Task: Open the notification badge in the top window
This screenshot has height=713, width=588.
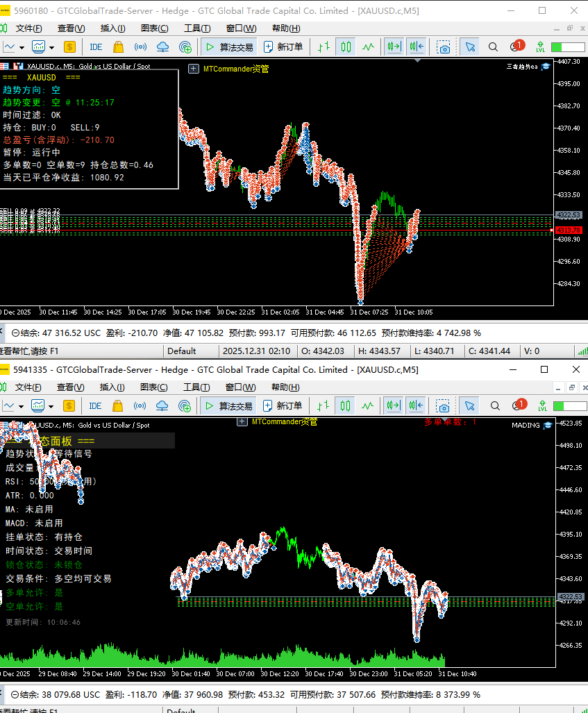Action: 517,46
